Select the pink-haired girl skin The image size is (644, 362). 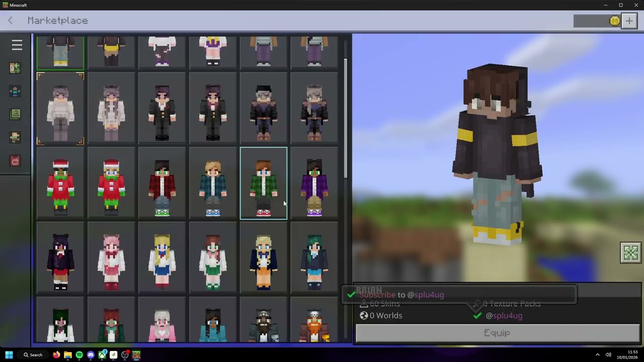(x=111, y=258)
